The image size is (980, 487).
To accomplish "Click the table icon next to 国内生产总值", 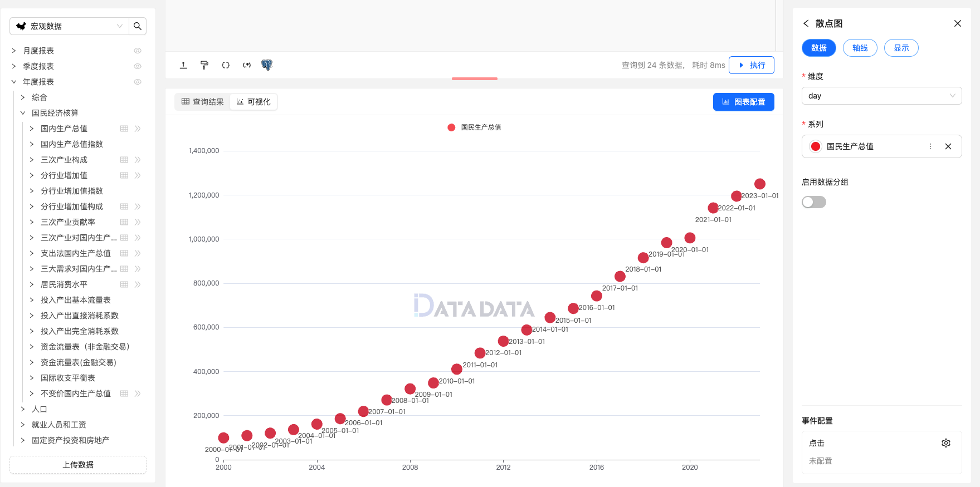I will (124, 129).
